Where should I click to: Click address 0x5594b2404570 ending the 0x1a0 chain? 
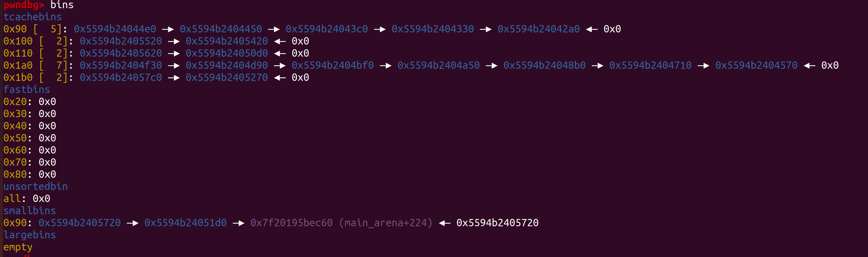[x=756, y=65]
